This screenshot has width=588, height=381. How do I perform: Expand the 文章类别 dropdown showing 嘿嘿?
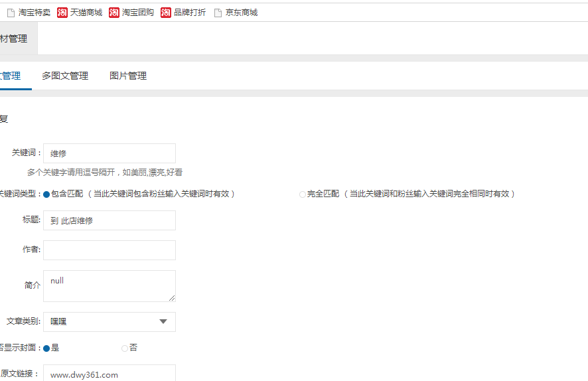tap(110, 322)
